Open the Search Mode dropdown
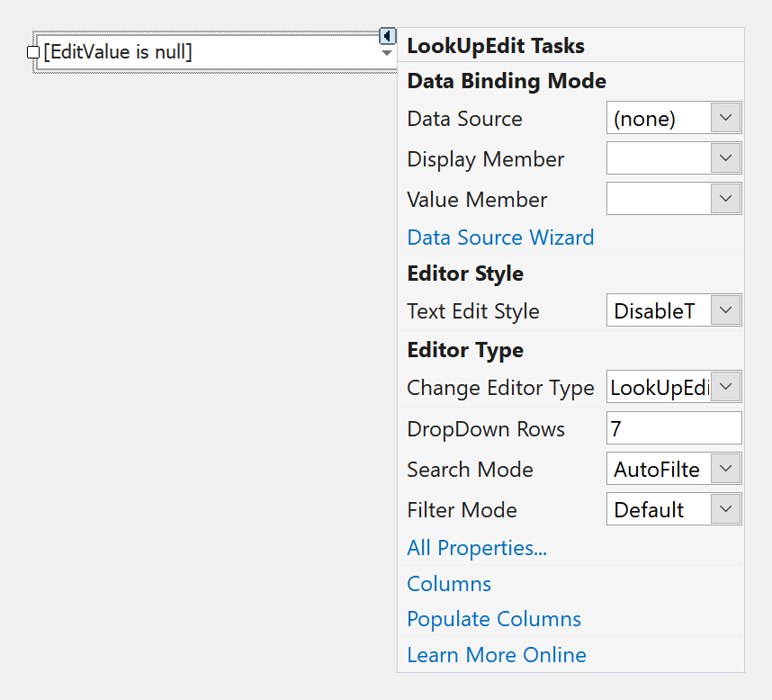The height and width of the screenshot is (700, 772). point(725,469)
